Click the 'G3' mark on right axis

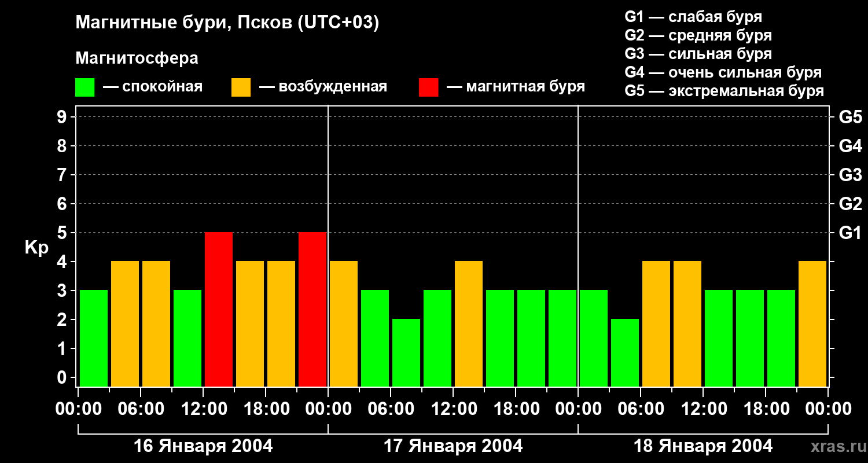[x=850, y=175]
